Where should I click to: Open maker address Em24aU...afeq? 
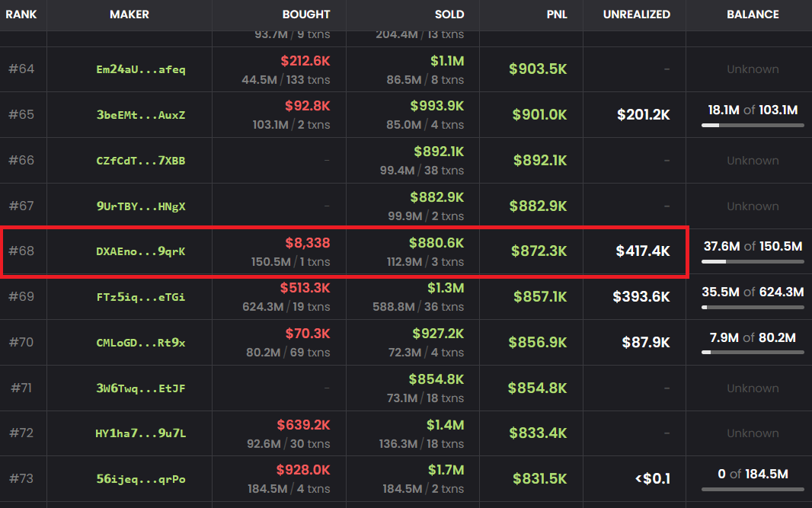[x=141, y=69]
